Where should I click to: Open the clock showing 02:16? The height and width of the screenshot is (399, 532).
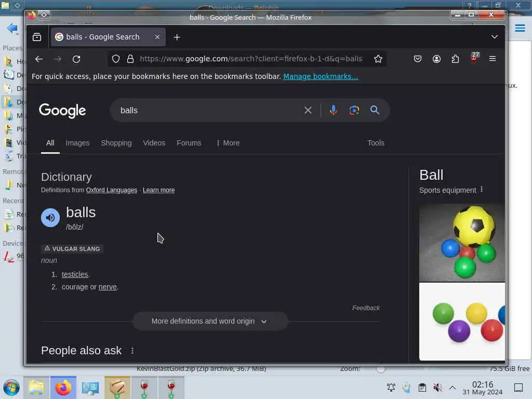tap(483, 388)
